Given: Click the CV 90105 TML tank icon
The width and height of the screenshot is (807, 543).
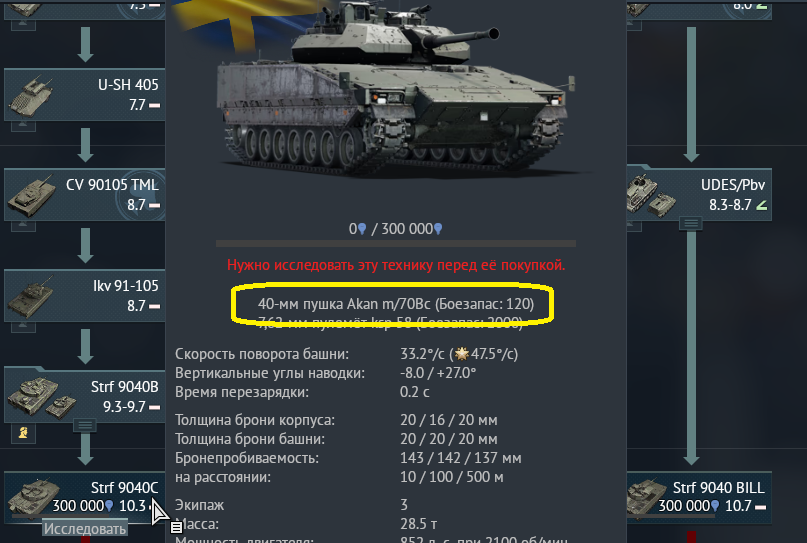Looking at the screenshot, I should [32, 196].
